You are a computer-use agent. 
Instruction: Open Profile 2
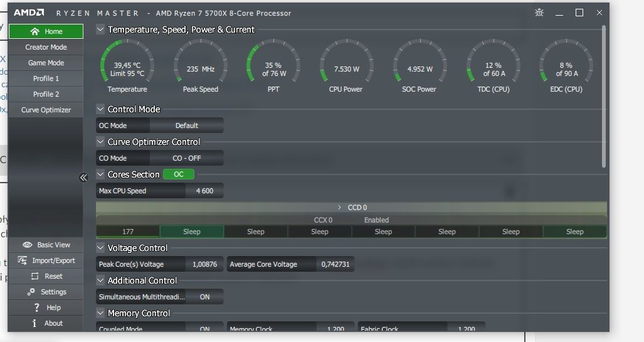pyautogui.click(x=46, y=94)
